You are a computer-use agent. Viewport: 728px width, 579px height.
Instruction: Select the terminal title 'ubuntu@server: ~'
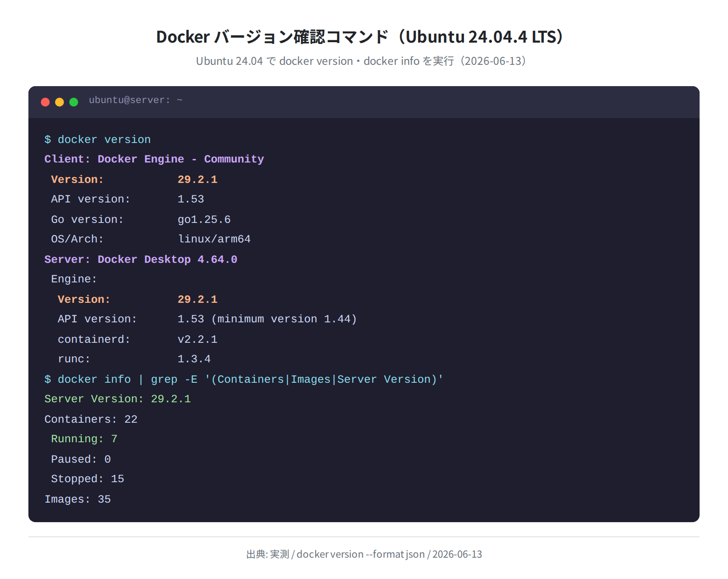135,100
